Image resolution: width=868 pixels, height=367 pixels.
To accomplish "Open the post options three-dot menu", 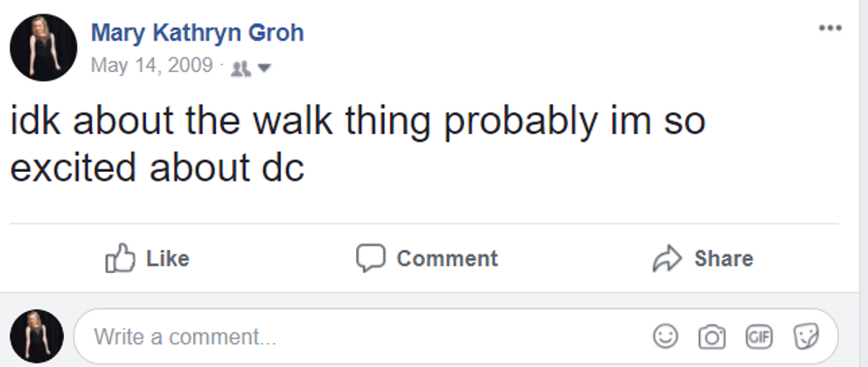I will click(x=830, y=28).
